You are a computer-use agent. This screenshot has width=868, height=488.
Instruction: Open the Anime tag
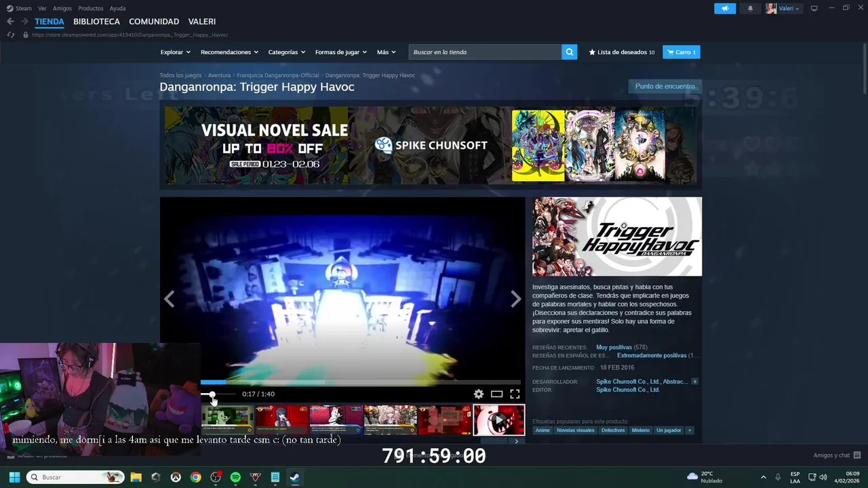[542, 430]
